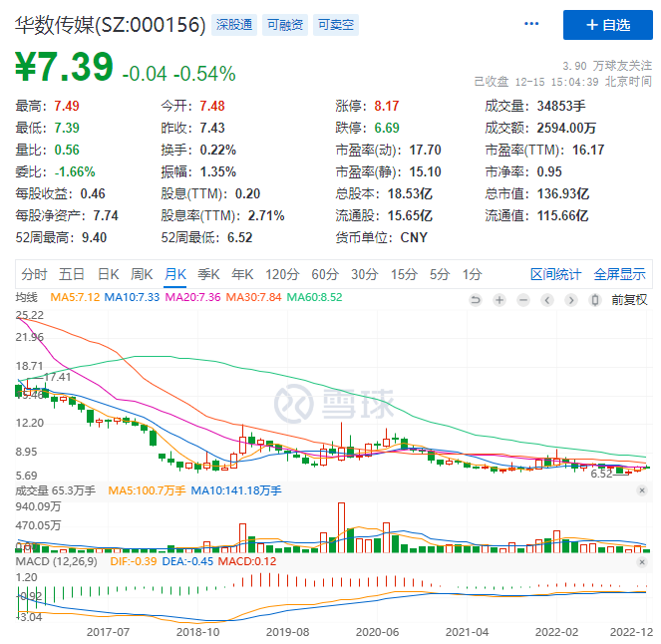
Task: Close the MACD indicator panel
Action: [x=642, y=562]
